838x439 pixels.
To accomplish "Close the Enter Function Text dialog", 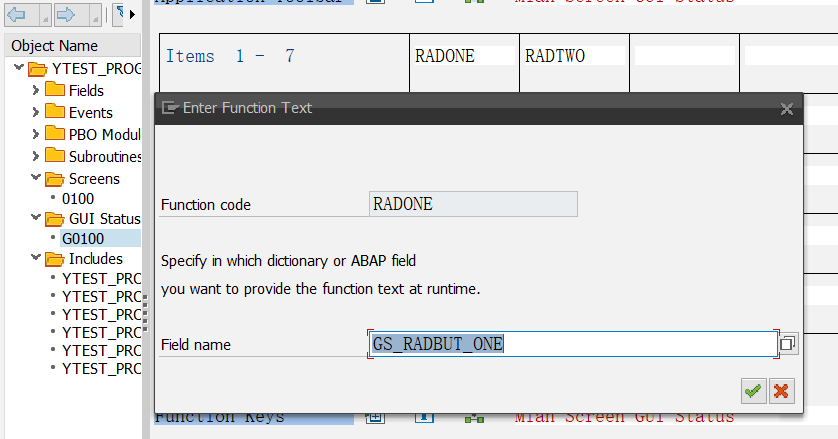I will coord(787,108).
